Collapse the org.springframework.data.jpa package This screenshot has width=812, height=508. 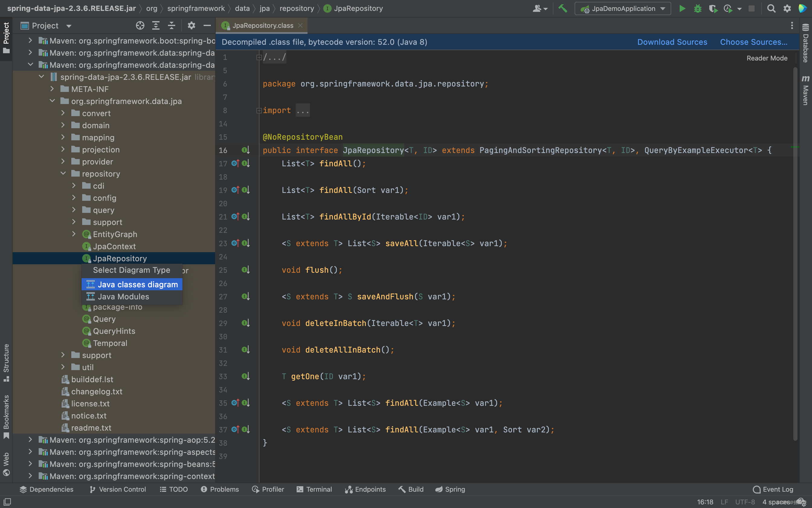(x=52, y=101)
